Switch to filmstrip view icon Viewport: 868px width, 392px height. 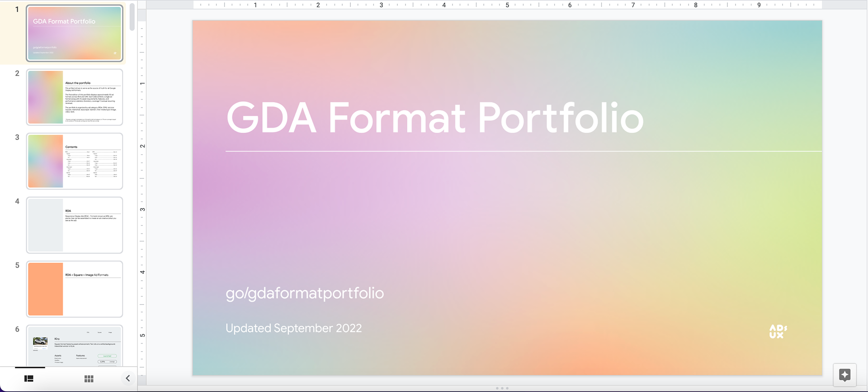pyautogui.click(x=29, y=378)
